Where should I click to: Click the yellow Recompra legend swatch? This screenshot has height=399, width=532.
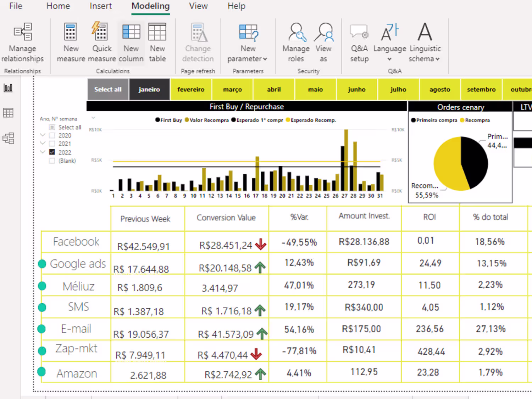(462, 120)
